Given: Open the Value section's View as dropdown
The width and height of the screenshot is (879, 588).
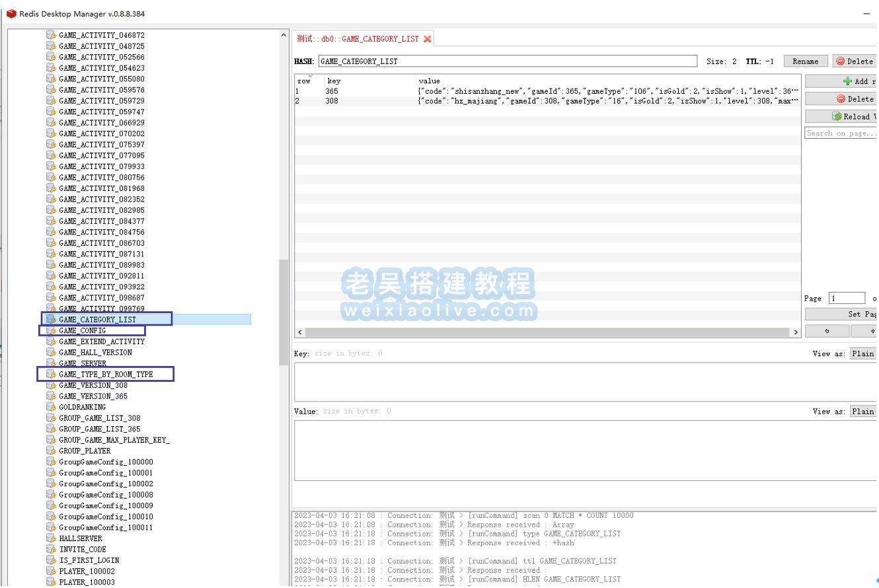Looking at the screenshot, I should (x=862, y=411).
